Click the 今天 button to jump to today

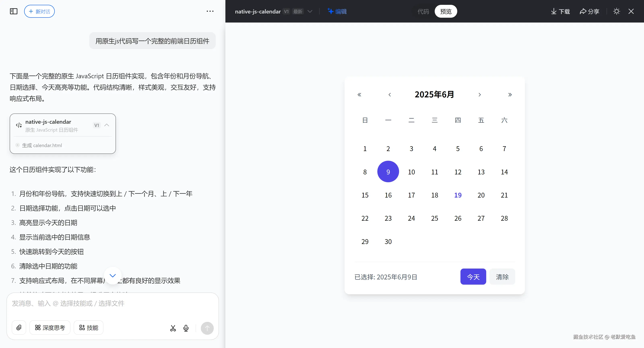473,277
